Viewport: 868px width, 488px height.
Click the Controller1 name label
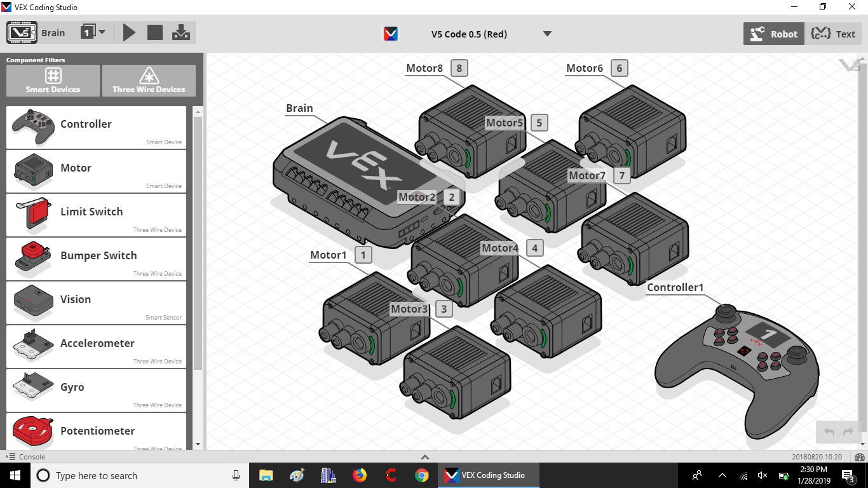675,287
